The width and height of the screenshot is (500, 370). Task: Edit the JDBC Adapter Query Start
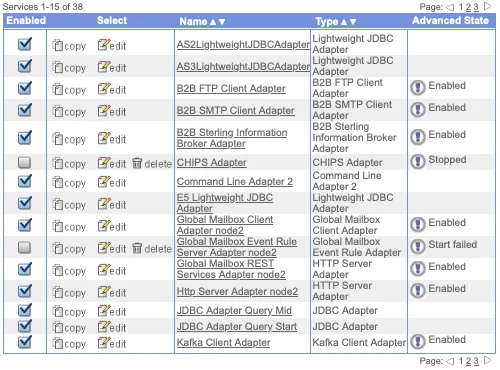(x=112, y=327)
